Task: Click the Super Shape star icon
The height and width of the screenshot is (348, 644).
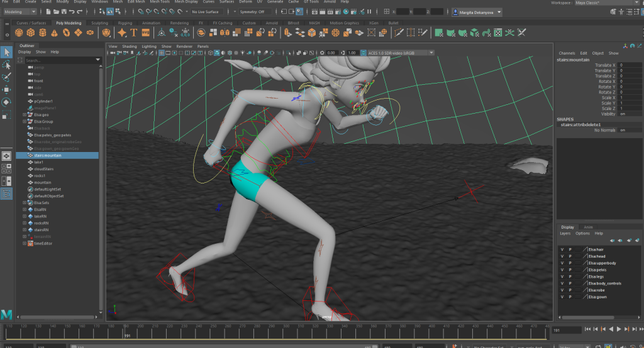Action: [x=122, y=33]
